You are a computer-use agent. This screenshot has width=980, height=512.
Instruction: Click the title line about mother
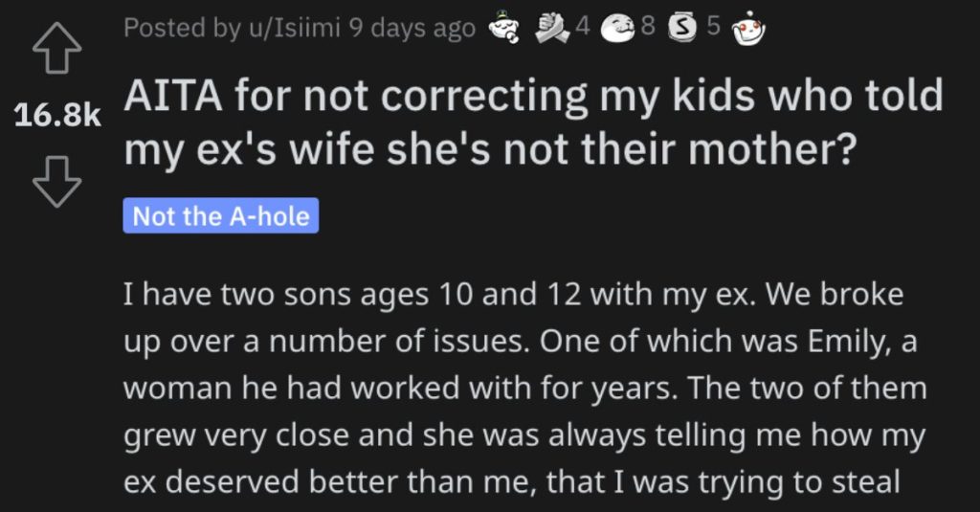pyautogui.click(x=489, y=150)
